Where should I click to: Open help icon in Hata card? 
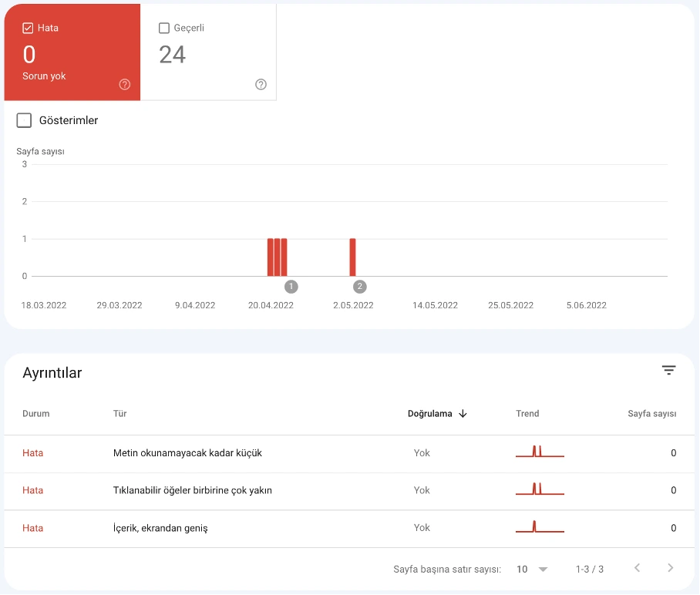point(125,84)
